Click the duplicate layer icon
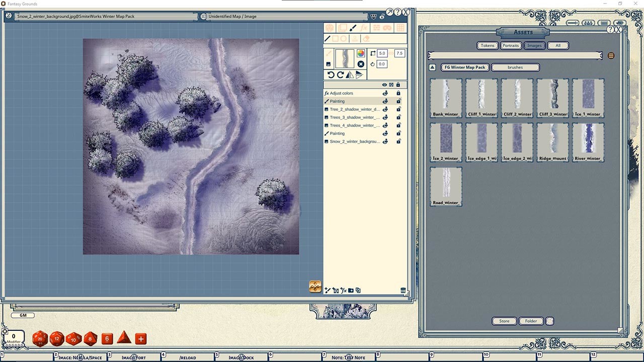The width and height of the screenshot is (644, 362). point(358,290)
